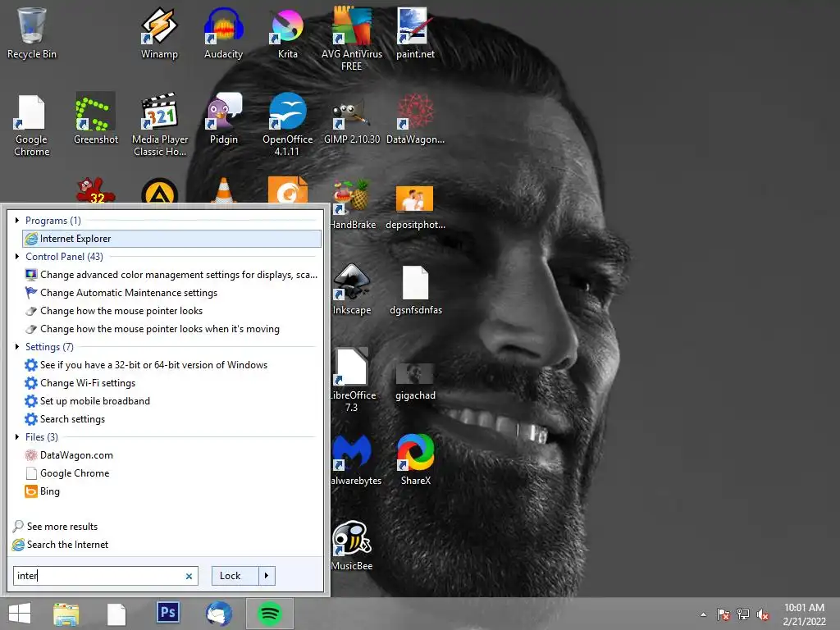Open depositphotos image file icon
The height and width of the screenshot is (630, 840).
tap(415, 208)
